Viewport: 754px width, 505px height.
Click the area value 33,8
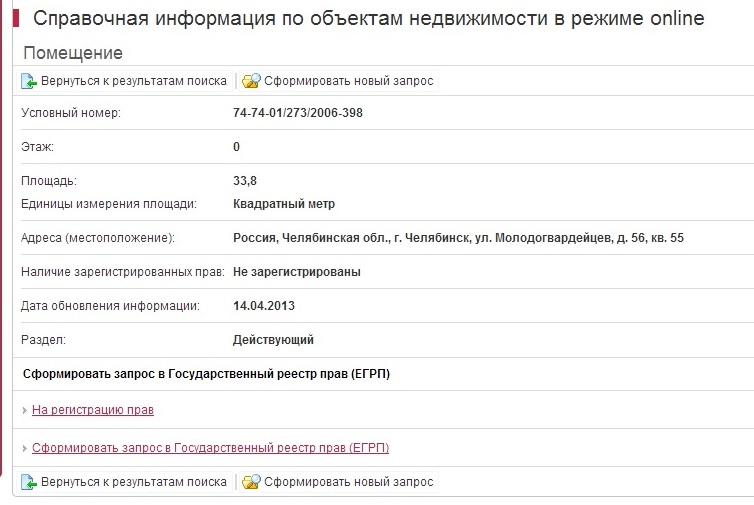point(245,181)
